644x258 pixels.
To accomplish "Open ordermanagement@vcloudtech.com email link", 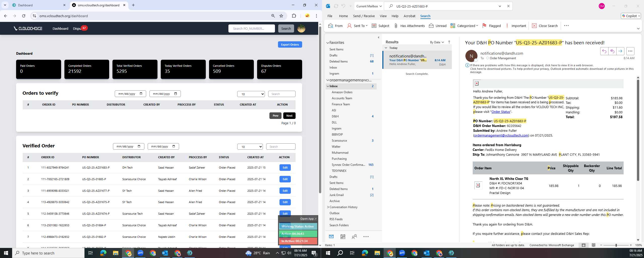I will [x=501, y=135].
